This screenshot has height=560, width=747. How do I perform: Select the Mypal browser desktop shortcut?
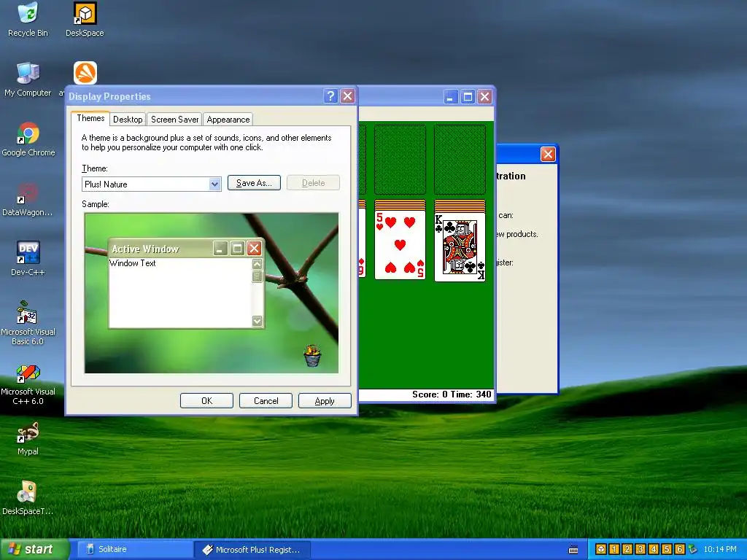click(x=28, y=438)
